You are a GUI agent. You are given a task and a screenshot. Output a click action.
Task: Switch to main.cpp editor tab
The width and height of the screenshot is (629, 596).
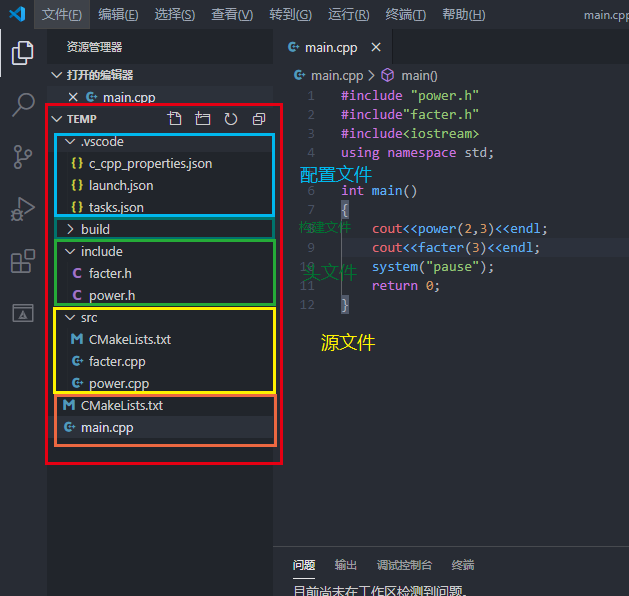(331, 47)
